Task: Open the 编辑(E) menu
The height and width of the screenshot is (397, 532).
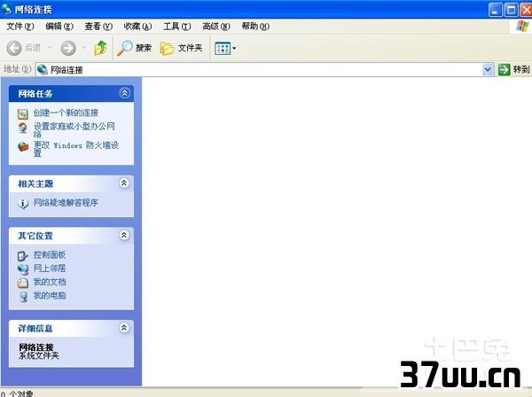Action: tap(59, 26)
